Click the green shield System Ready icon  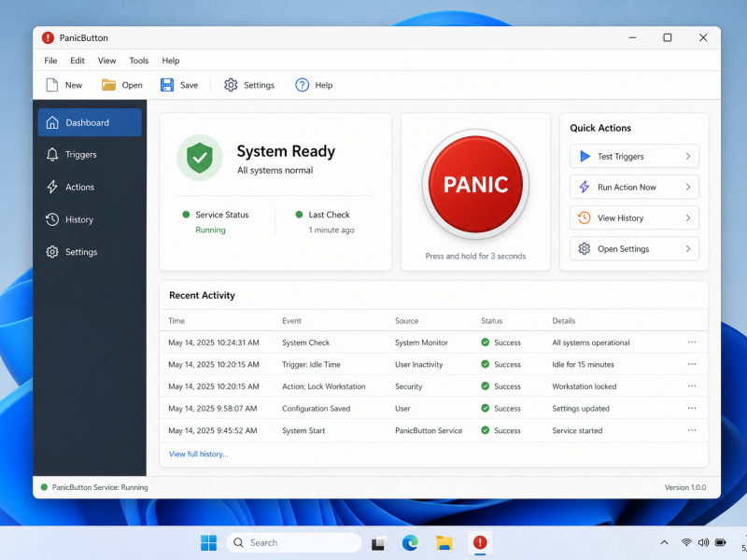pos(200,158)
